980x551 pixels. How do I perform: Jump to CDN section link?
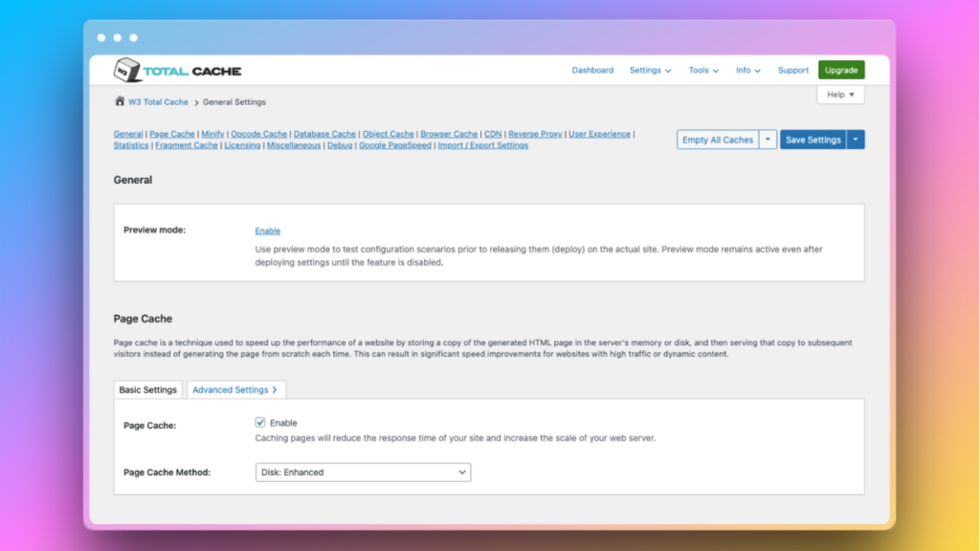493,134
